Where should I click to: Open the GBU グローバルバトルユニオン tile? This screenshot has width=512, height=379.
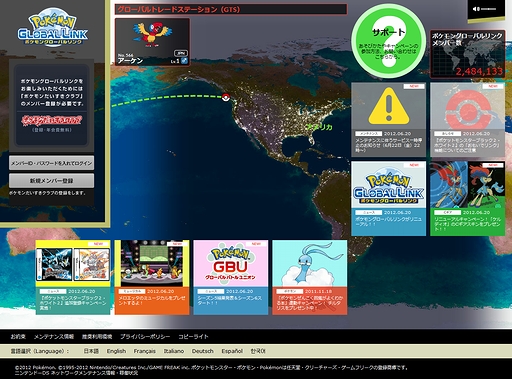coord(231,277)
